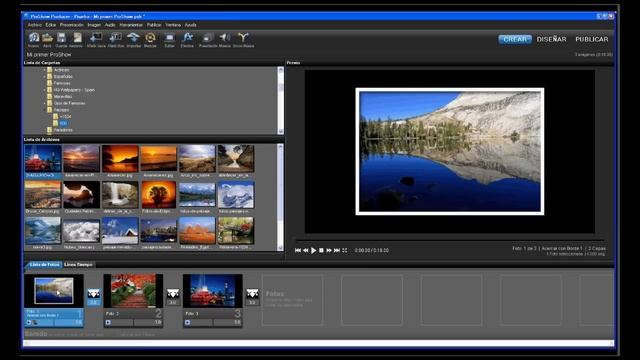640x360 pixels.
Task: Click the CREAR workspace button
Action: 515,39
